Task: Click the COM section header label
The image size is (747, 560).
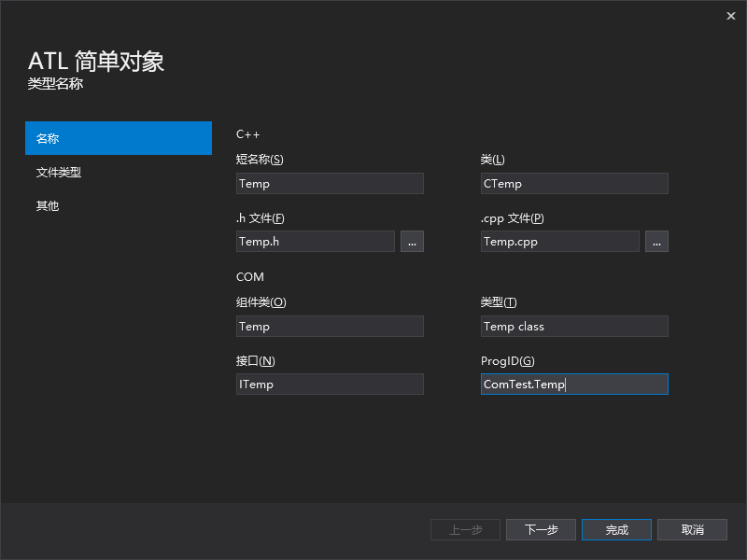Action: point(249,276)
